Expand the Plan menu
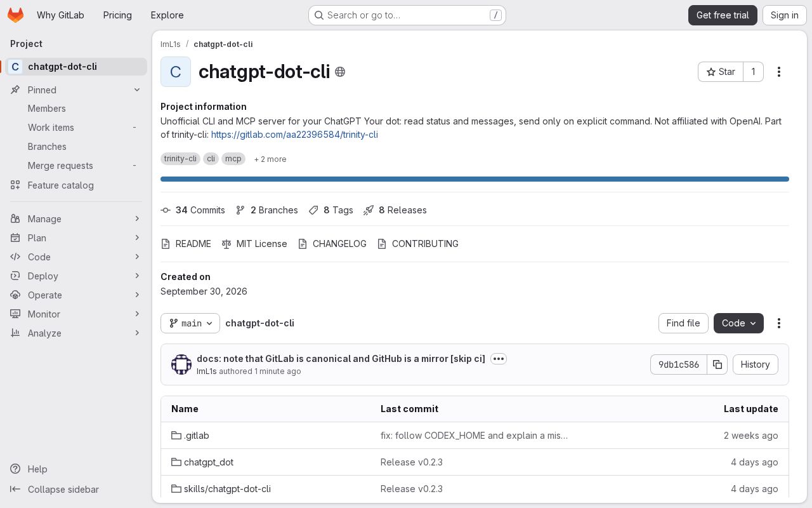Viewport: 812px width, 508px height. 76,238
